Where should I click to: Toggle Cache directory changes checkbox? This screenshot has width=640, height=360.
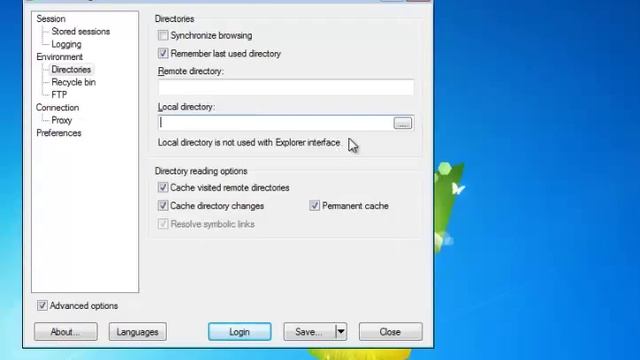[163, 205]
